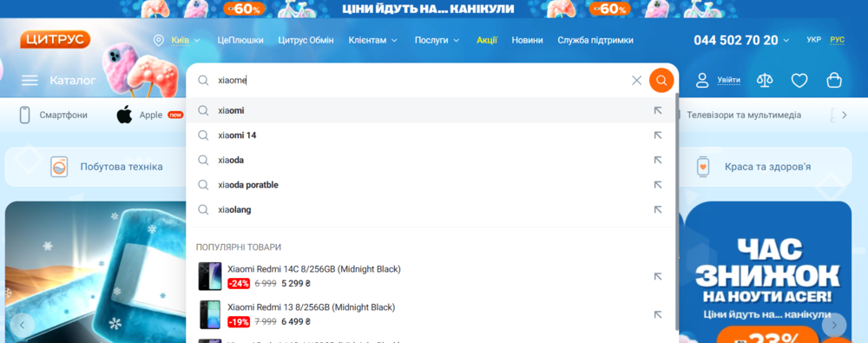The image size is (868, 343).
Task: Open the wishlist heart icon
Action: point(799,81)
